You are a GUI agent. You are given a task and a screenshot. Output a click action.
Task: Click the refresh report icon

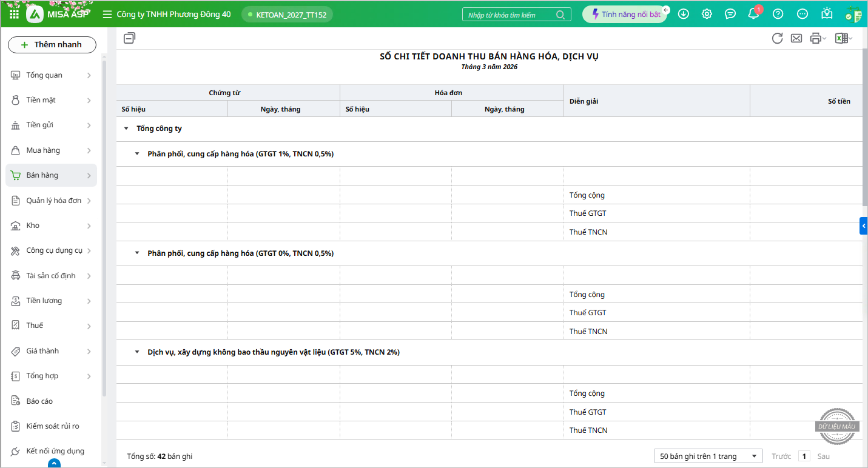tap(777, 38)
